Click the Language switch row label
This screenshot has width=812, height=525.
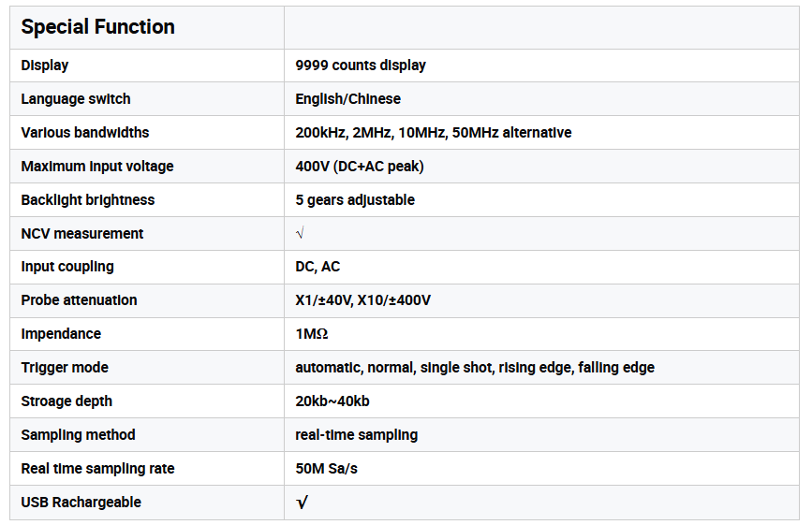[x=76, y=99]
